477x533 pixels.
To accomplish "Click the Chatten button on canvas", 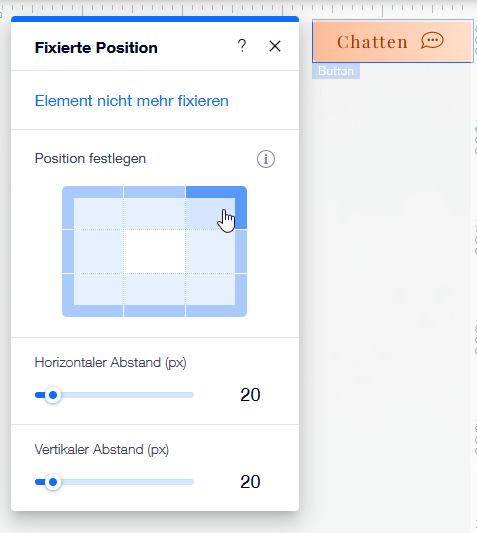I will point(393,41).
